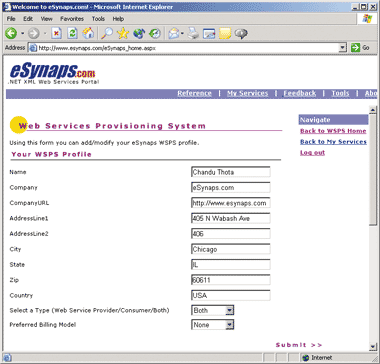Image resolution: width=380 pixels, height=364 pixels.
Task: Click the page scrollbar up arrow
Action: [373, 110]
